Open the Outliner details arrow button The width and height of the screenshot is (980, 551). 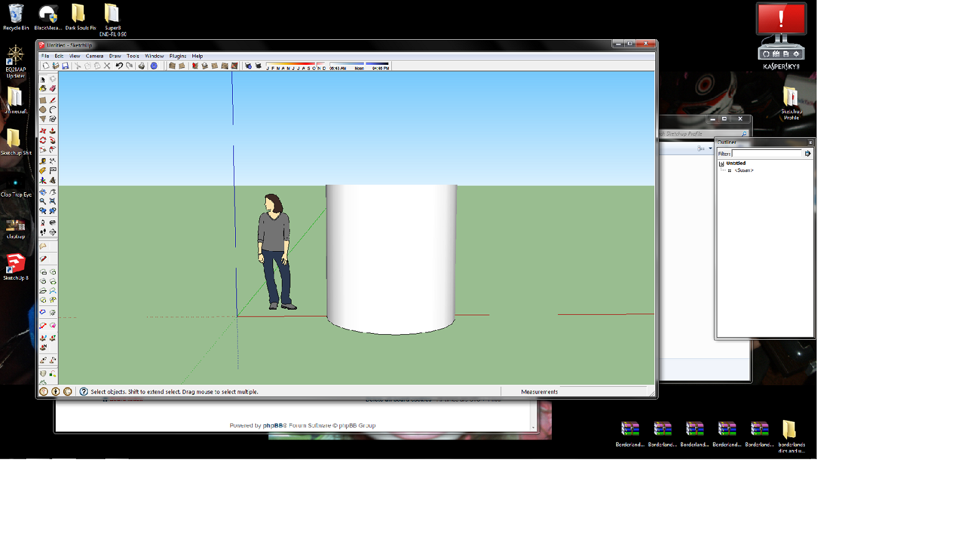click(x=808, y=154)
